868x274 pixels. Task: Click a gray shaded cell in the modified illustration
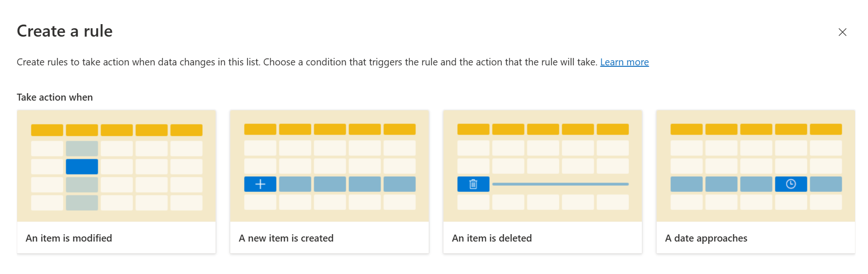82,148
